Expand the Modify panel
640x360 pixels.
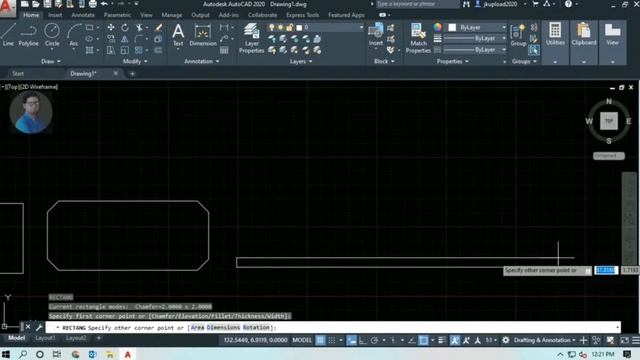[135, 61]
